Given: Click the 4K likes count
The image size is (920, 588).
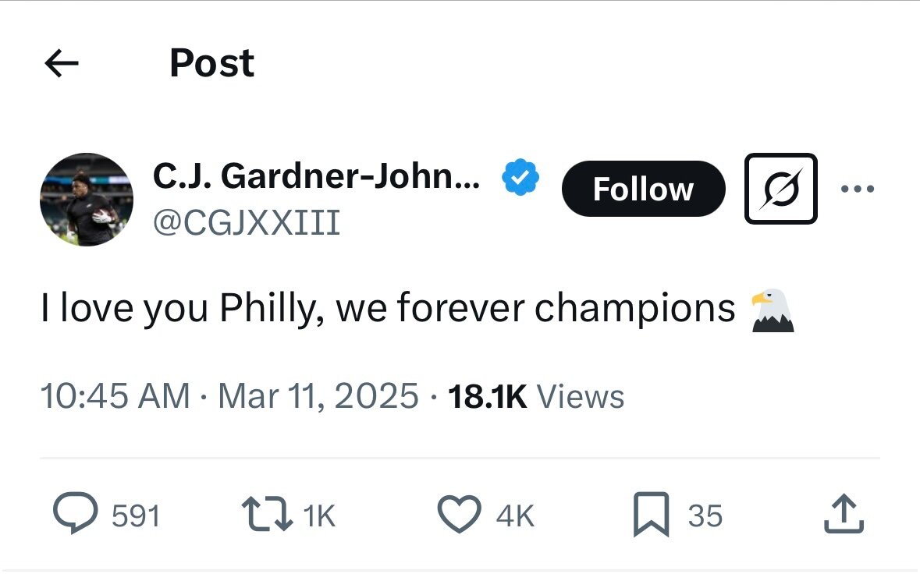Looking at the screenshot, I should click(x=516, y=515).
